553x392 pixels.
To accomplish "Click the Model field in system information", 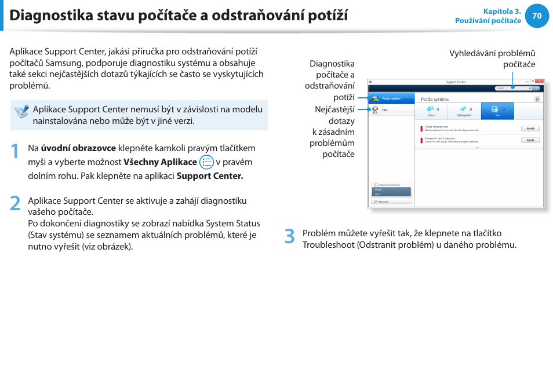I will click(x=391, y=189).
